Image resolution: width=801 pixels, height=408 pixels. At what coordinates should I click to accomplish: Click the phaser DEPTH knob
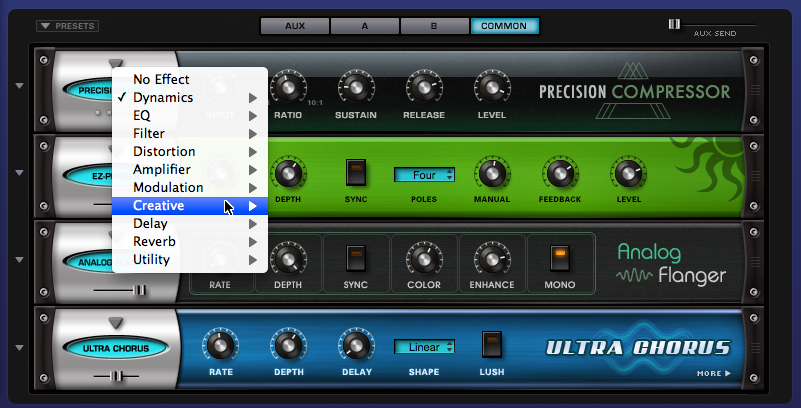tap(288, 174)
